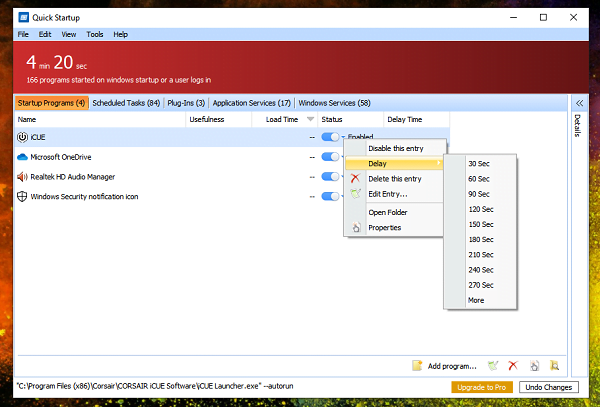The image size is (600, 407).
Task: Choose 180 Sec delay
Action: pyautogui.click(x=481, y=239)
